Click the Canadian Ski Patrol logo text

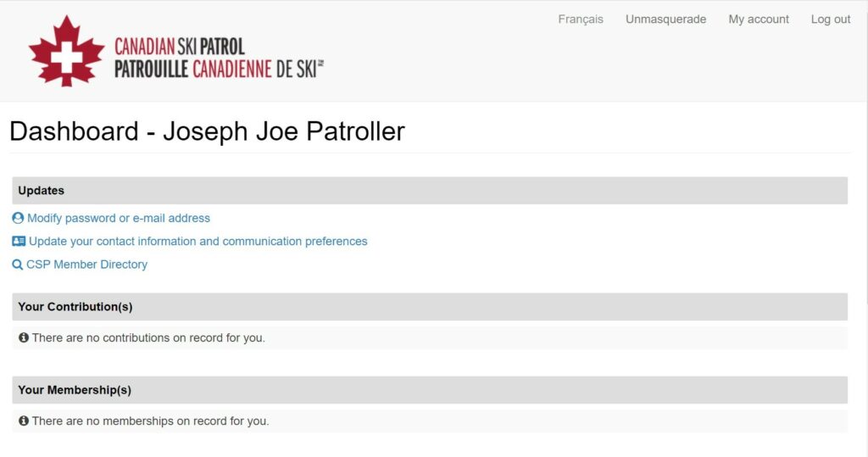coord(219,58)
